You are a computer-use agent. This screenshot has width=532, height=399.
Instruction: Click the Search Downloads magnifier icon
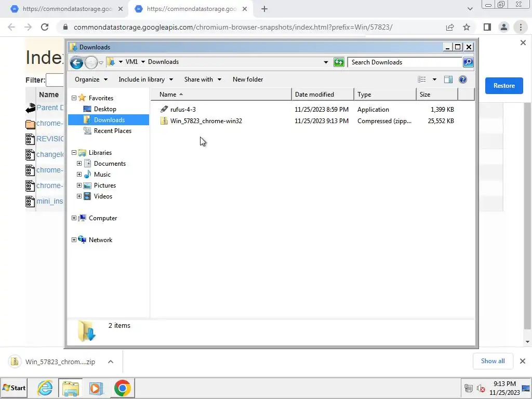pos(468,62)
